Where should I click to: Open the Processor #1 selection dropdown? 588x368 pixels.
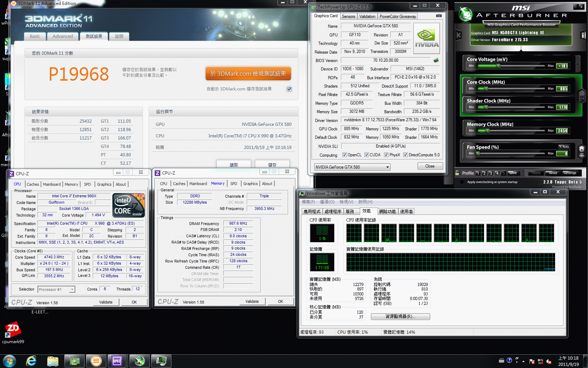pyautogui.click(x=72, y=289)
